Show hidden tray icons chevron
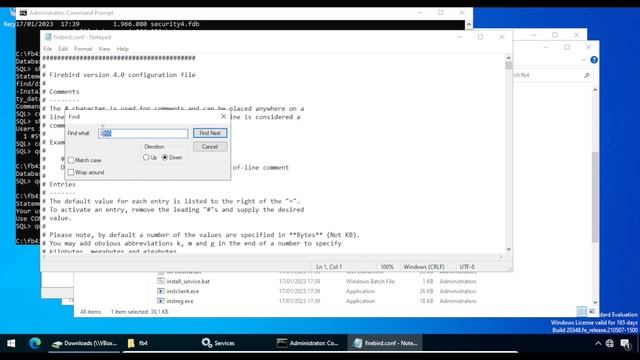 coord(598,343)
